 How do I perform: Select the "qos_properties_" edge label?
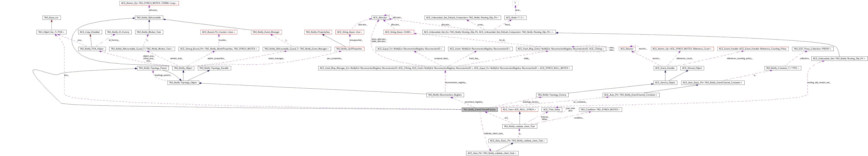(x=335, y=58)
